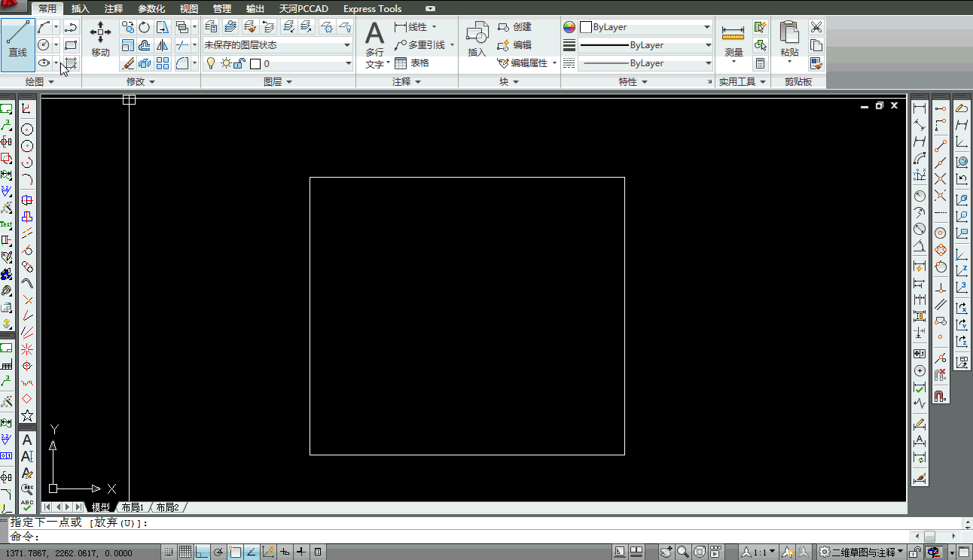973x560 pixels.
Task: Select the Mirror tool in 修改 panel
Action: coord(162,45)
